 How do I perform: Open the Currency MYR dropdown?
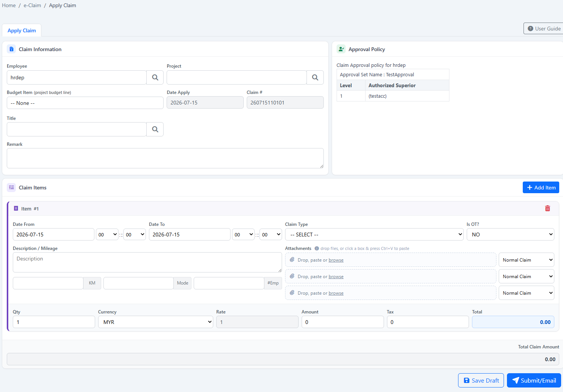(x=156, y=322)
